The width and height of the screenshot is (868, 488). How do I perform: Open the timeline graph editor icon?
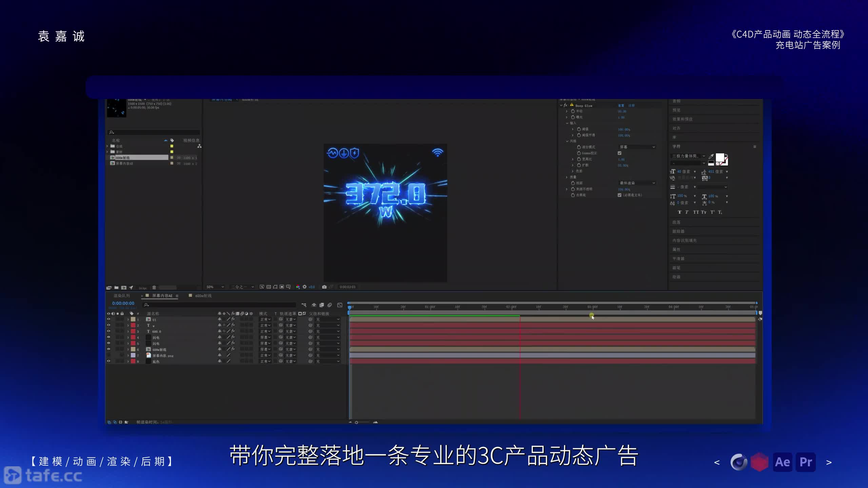point(340,305)
